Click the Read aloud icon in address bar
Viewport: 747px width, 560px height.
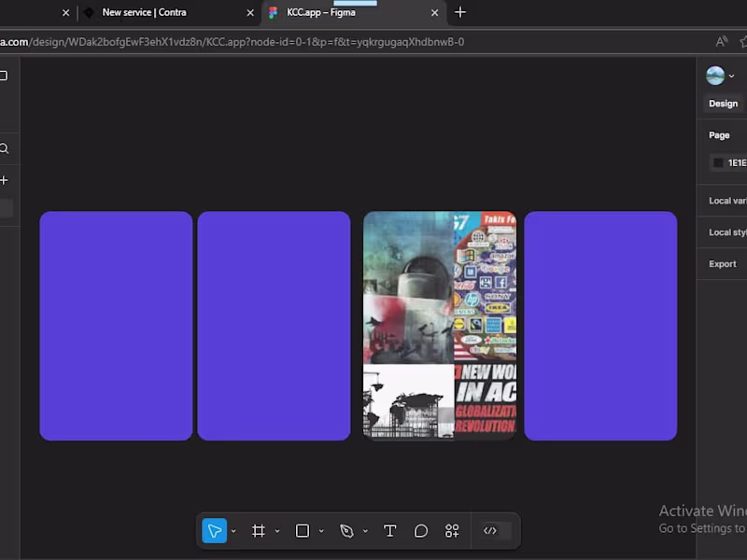721,42
